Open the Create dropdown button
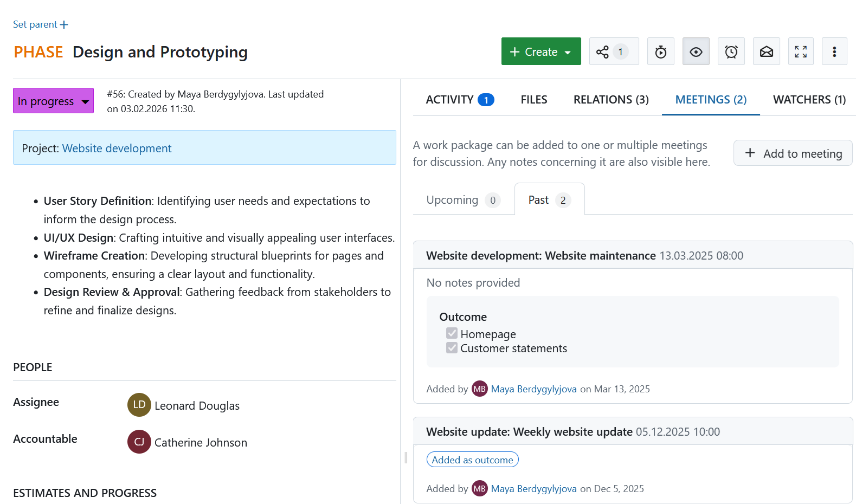 [540, 51]
